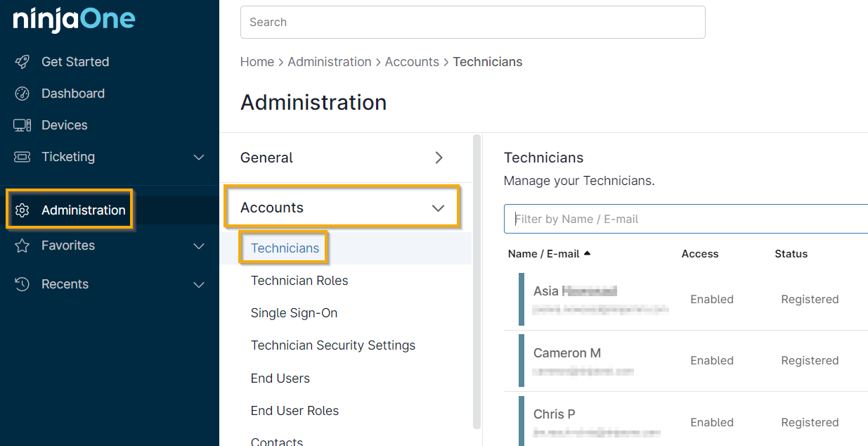Image resolution: width=868 pixels, height=446 pixels.
Task: Click the Devices monitor icon
Action: pyautogui.click(x=22, y=125)
